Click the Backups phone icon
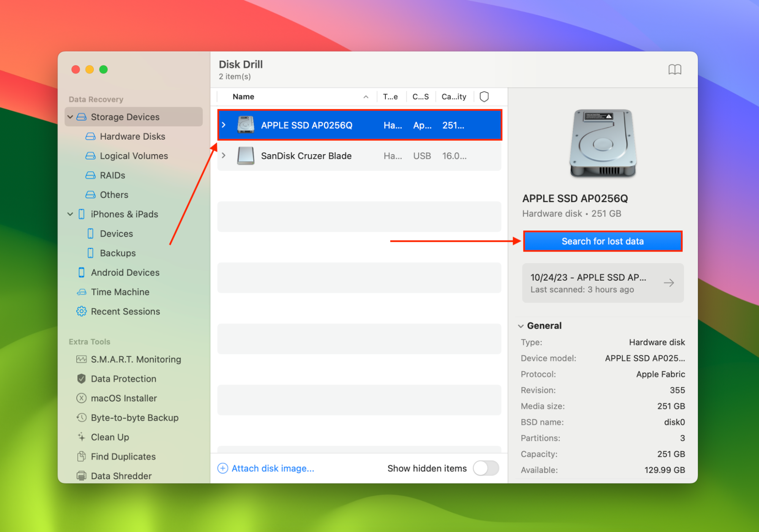This screenshot has width=759, height=532. pyautogui.click(x=90, y=253)
